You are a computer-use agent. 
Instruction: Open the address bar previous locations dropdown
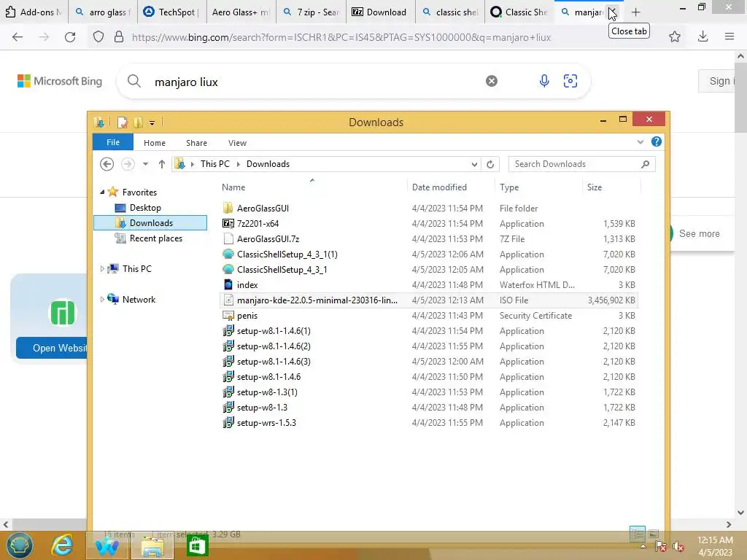click(x=474, y=164)
